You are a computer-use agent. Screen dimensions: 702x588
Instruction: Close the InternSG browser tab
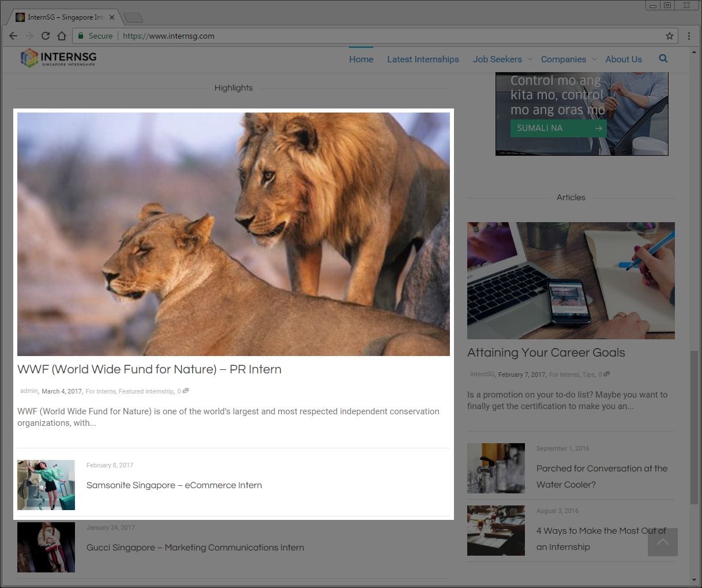(112, 17)
